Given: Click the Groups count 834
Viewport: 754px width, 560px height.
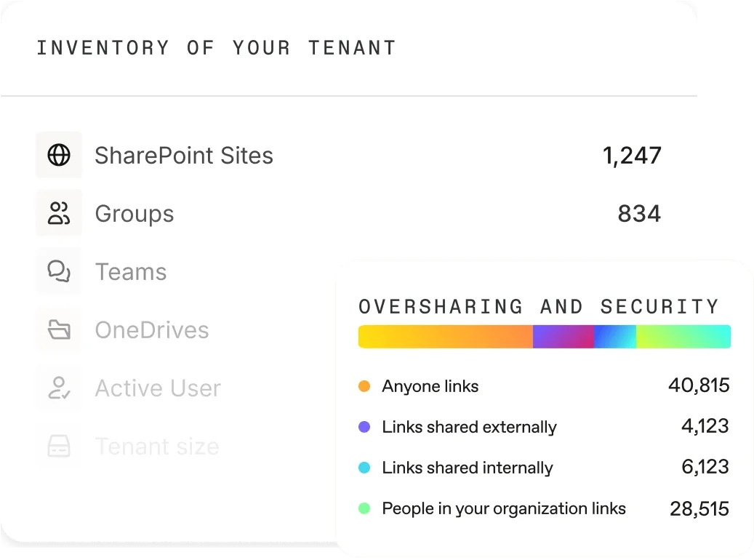Looking at the screenshot, I should [639, 214].
